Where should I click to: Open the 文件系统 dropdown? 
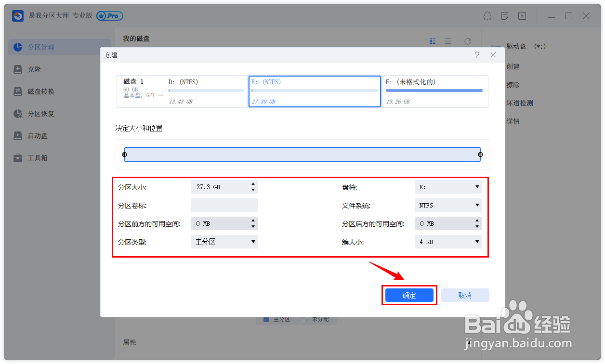pos(448,205)
